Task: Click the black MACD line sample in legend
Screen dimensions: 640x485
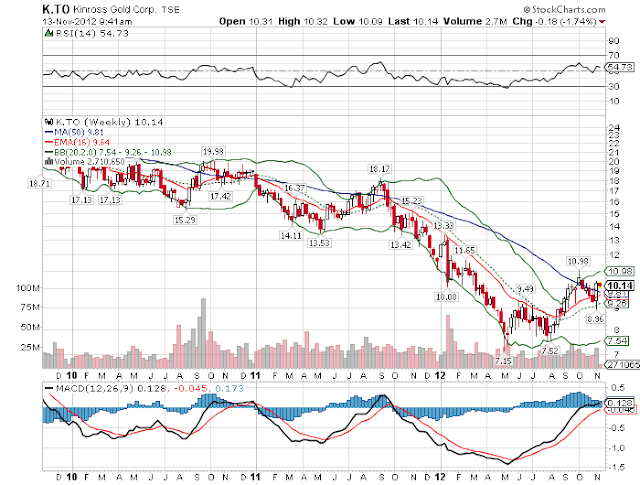Action: [x=49, y=388]
